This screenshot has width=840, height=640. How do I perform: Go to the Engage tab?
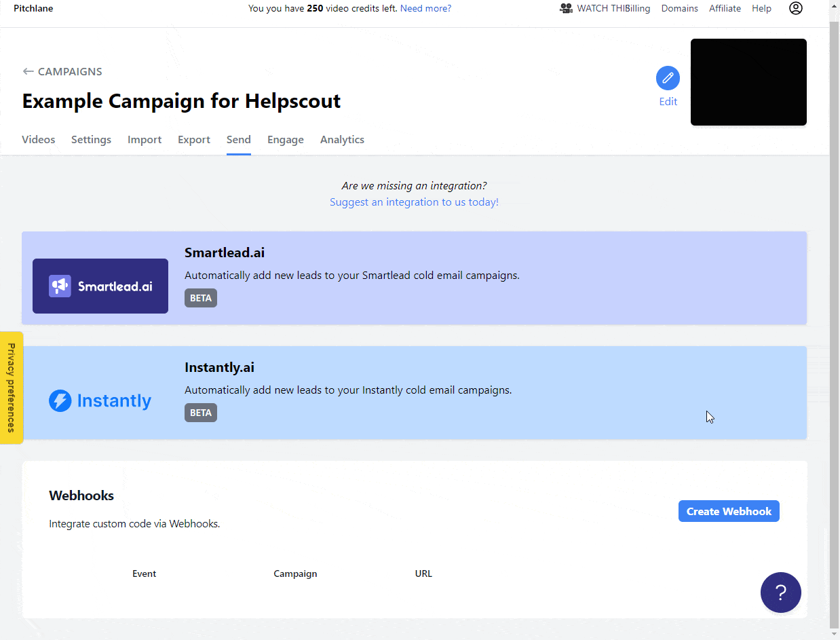click(x=286, y=139)
